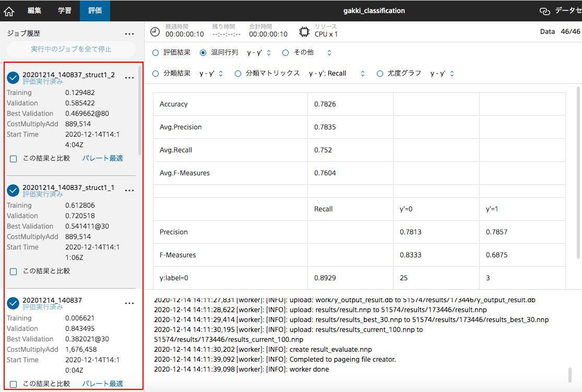Open the その他 dropdown selector
The height and width of the screenshot is (392, 582).
coord(329,53)
